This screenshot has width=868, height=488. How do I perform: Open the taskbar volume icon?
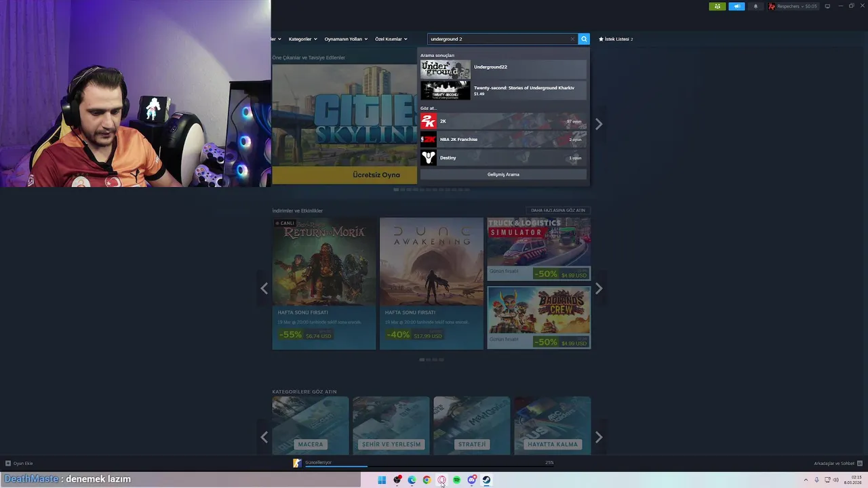pos(835,480)
